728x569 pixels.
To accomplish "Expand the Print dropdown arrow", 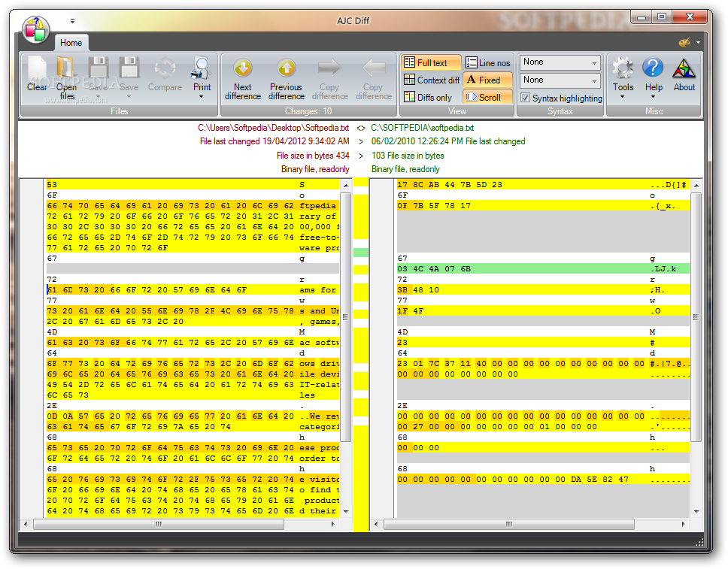I will 202,97.
